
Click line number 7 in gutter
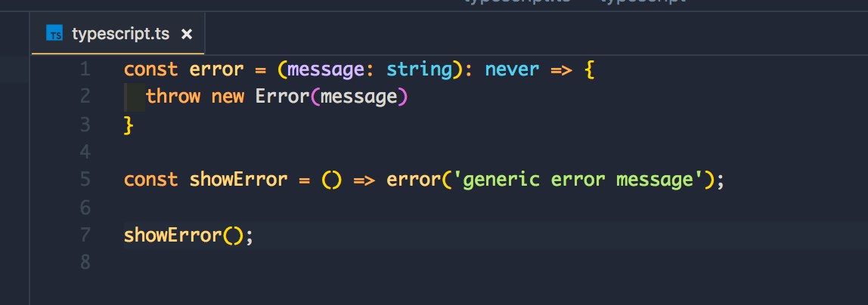point(84,235)
